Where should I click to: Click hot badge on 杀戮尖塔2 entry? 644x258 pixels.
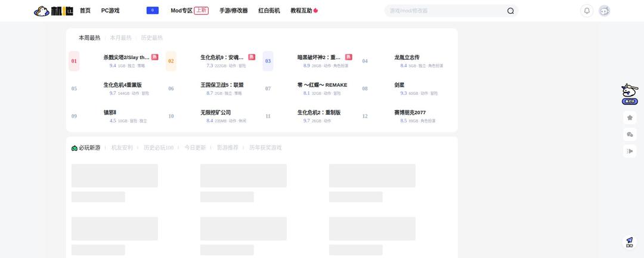click(155, 57)
